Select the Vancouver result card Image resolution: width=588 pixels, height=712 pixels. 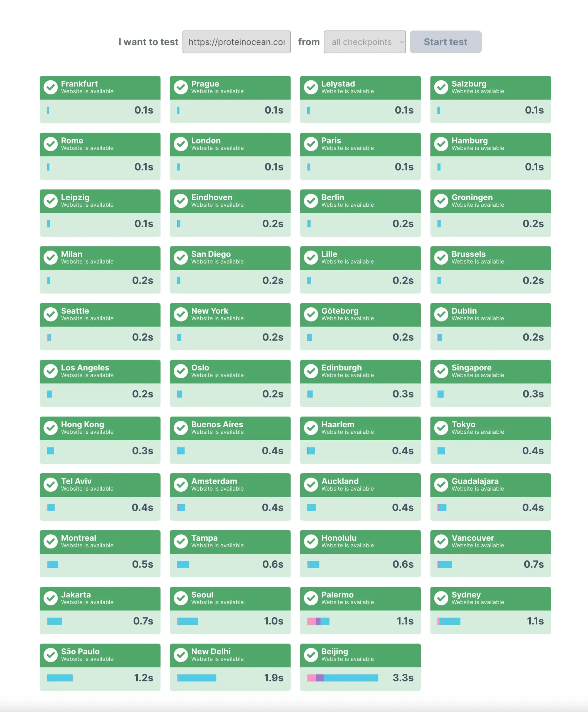490,553
